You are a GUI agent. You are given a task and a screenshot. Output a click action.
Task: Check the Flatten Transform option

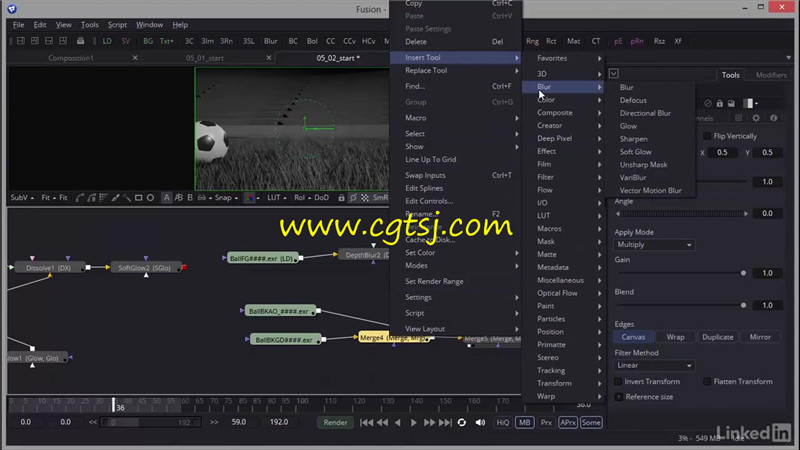click(x=707, y=381)
